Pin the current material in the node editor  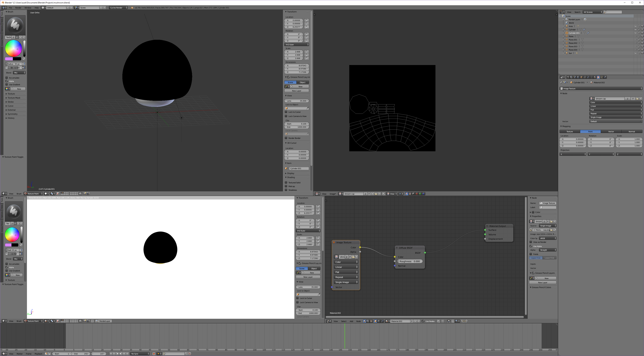(438, 321)
